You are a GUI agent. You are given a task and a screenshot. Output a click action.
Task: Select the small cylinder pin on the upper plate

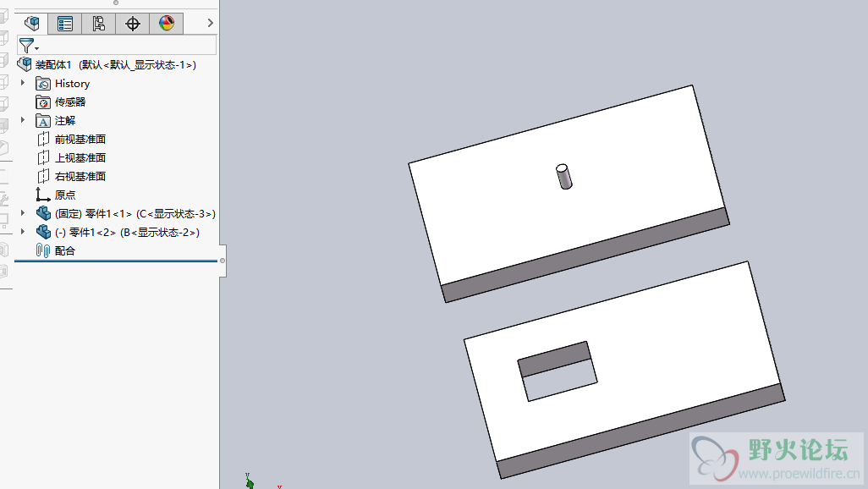(x=563, y=177)
